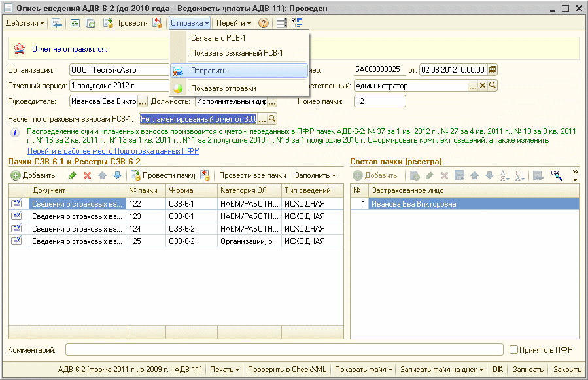Click the Проверить в CheckXML button
Screen dimensions: 588x380
point(287,370)
